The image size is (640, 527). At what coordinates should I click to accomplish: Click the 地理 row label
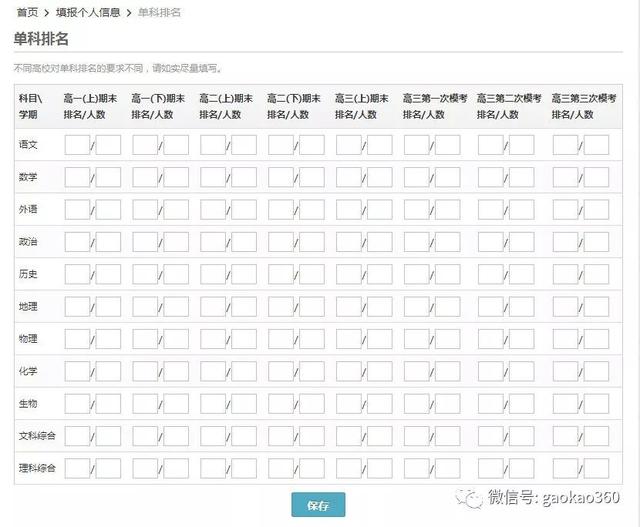tap(28, 306)
